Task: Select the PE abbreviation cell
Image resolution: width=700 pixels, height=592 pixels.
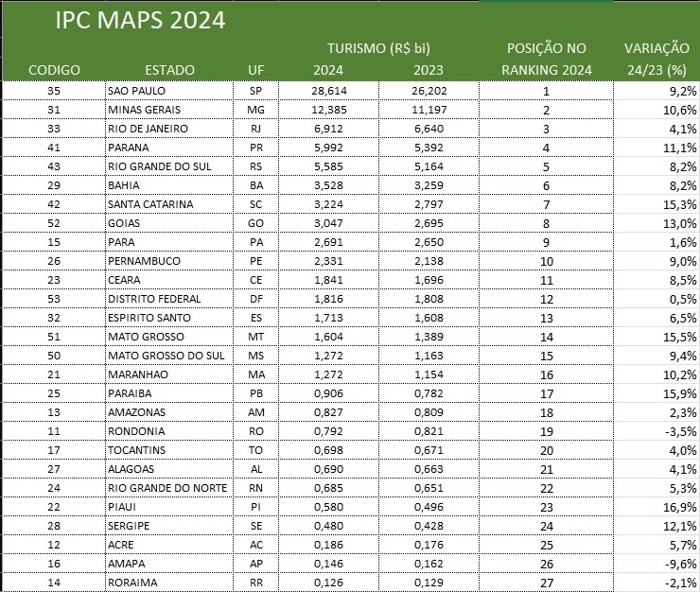Action: pos(255,261)
